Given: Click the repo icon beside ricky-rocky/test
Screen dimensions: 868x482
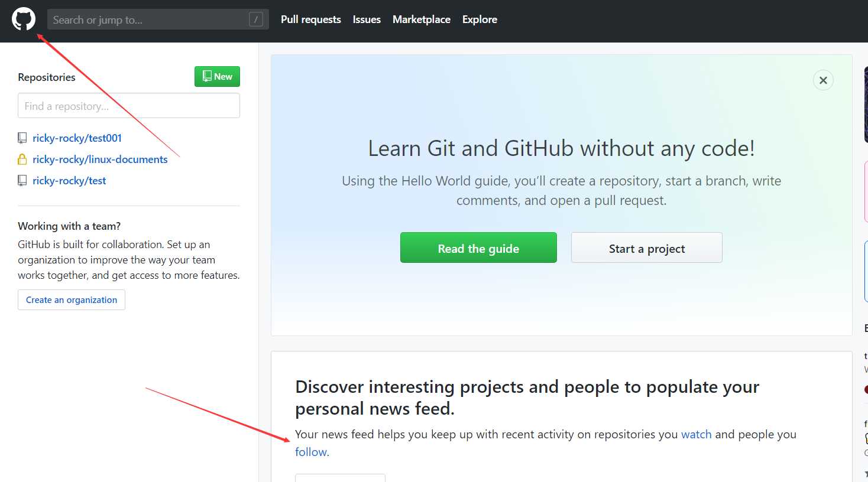Looking at the screenshot, I should [22, 181].
